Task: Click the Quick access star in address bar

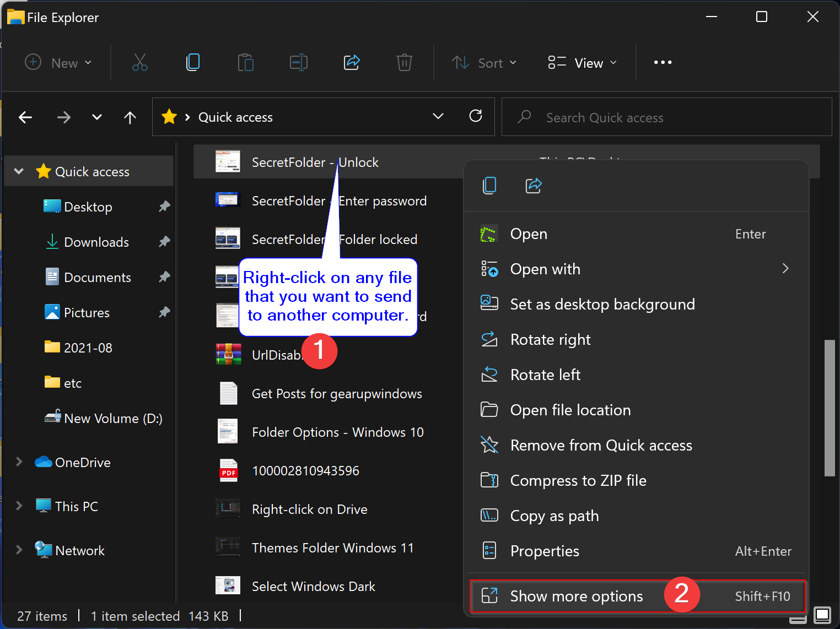Action: click(x=169, y=117)
